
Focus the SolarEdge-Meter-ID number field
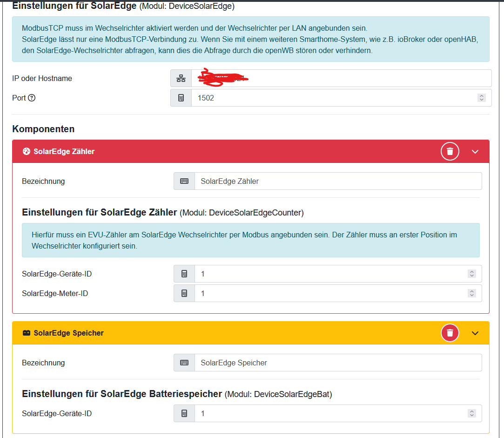coord(338,293)
